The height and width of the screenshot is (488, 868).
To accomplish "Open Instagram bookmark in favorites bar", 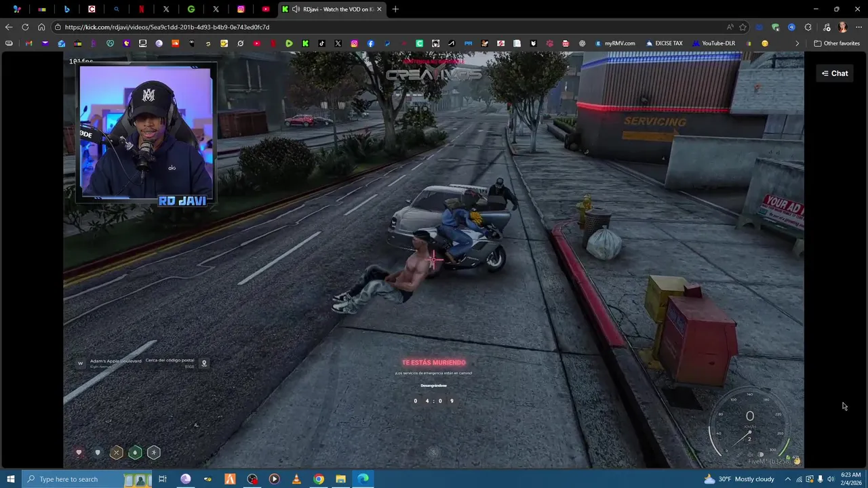I will pos(354,43).
